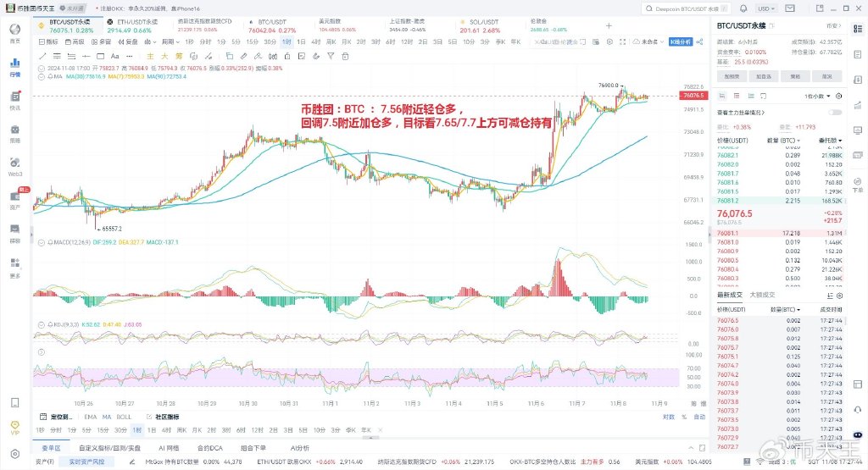868x470 pixels.
Task: Click the 大额成交 large trades tab
Action: (762, 295)
